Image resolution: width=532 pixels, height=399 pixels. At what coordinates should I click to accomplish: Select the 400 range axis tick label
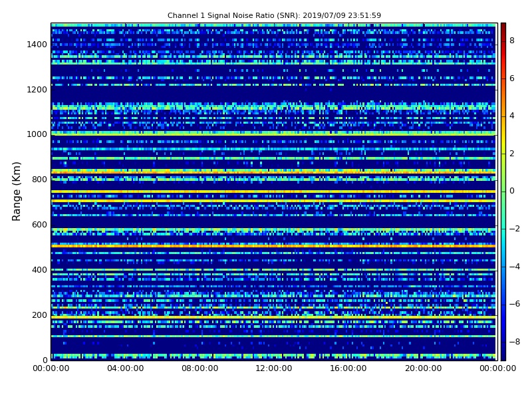(39, 270)
